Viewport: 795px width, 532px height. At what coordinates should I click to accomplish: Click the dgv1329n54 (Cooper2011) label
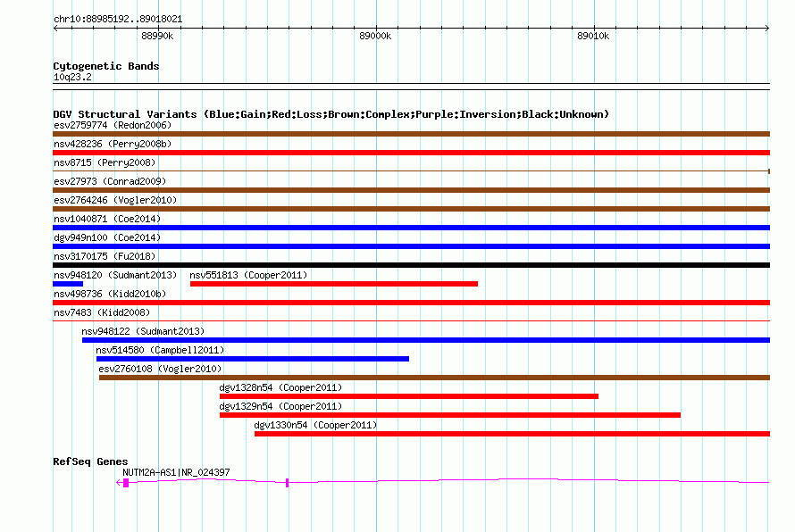click(280, 406)
